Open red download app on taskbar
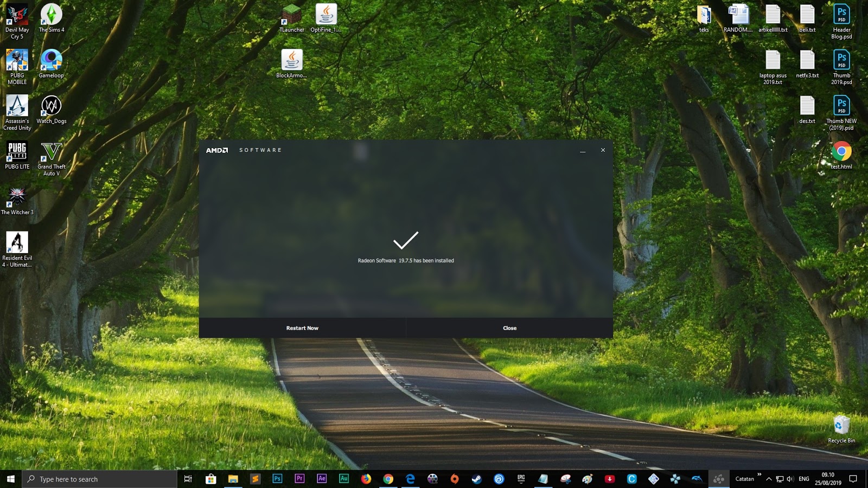Viewport: 868px width, 488px height. click(610, 479)
